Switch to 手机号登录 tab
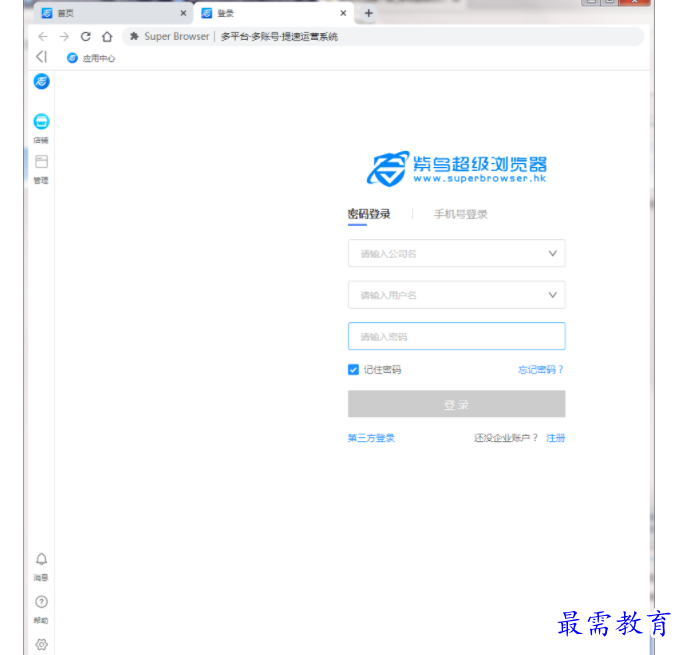This screenshot has width=679, height=655. pos(460,214)
